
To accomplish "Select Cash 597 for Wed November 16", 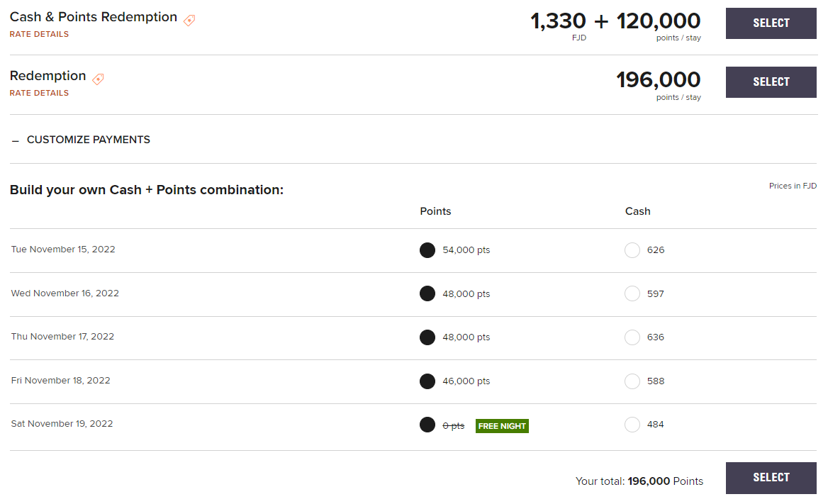I will point(632,293).
